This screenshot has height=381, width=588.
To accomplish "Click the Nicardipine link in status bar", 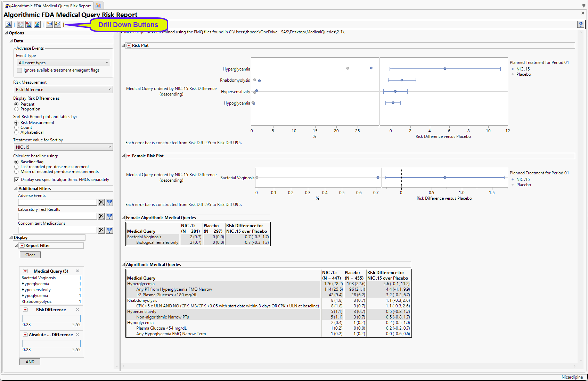I will click(x=572, y=377).
